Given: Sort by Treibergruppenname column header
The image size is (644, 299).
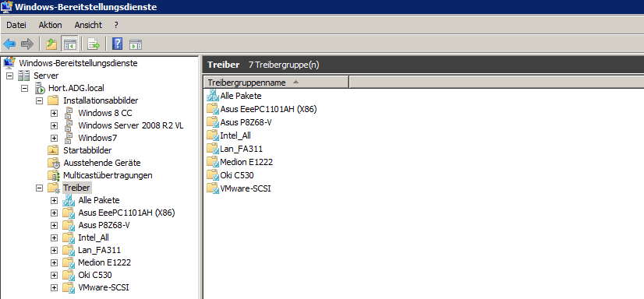Looking at the screenshot, I should (275, 83).
